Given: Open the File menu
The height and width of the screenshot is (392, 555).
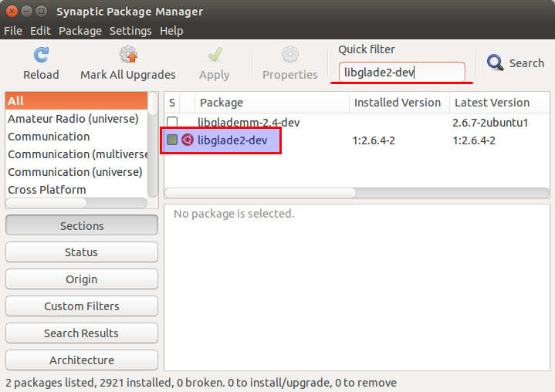Looking at the screenshot, I should coord(13,31).
